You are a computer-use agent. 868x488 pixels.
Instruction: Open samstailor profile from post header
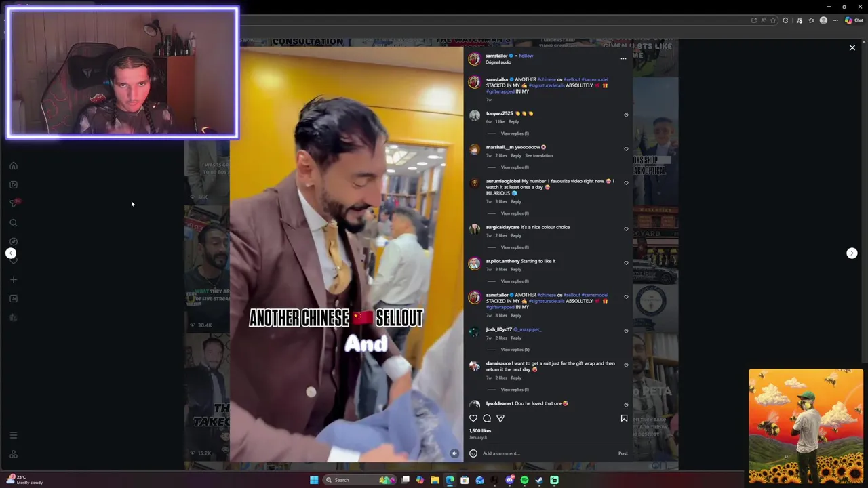496,56
